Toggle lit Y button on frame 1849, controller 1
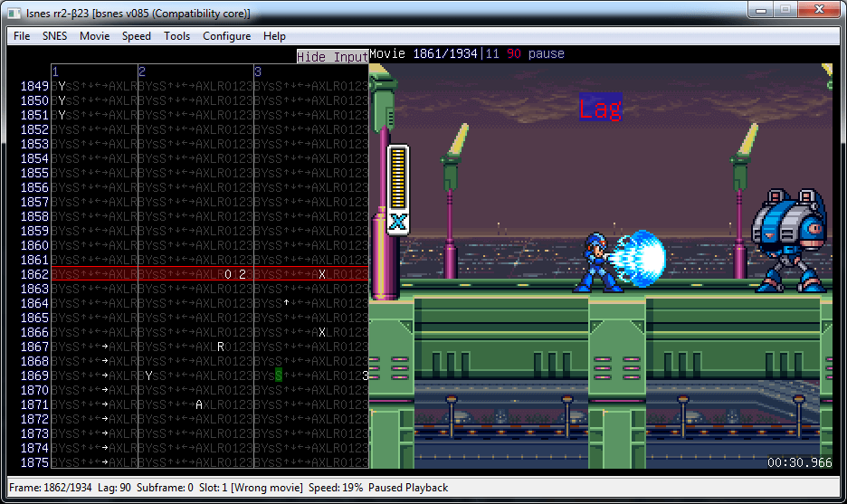 coord(62,86)
